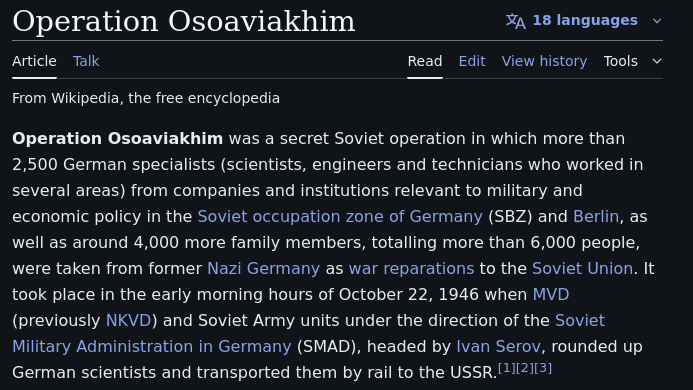Switch to the Talk tab
Screen dimensions: 693x390
[x=86, y=61]
